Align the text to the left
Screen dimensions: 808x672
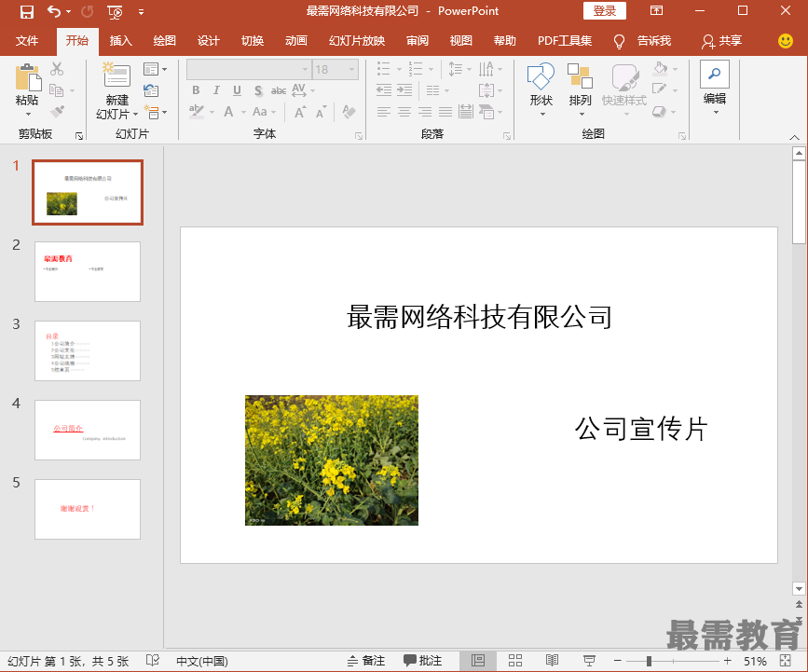pos(383,111)
